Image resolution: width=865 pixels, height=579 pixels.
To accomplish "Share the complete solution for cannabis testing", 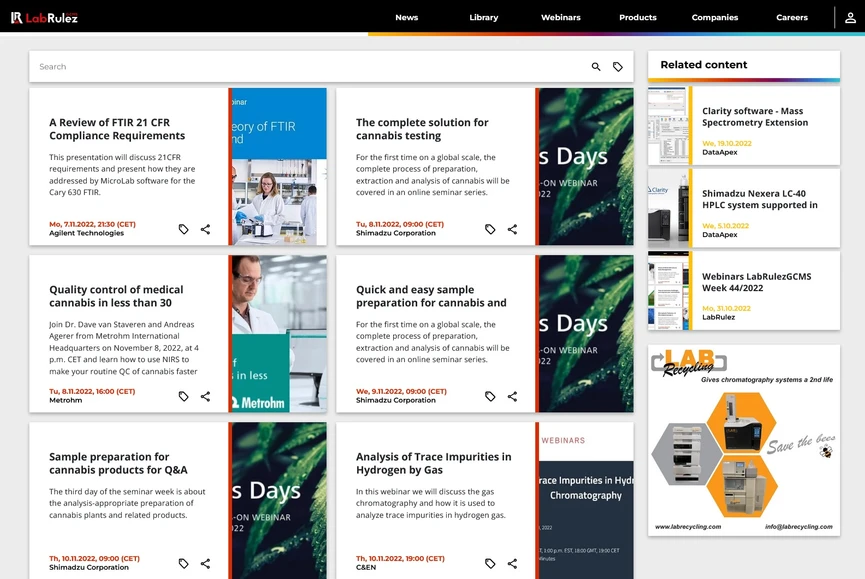I will (x=512, y=229).
